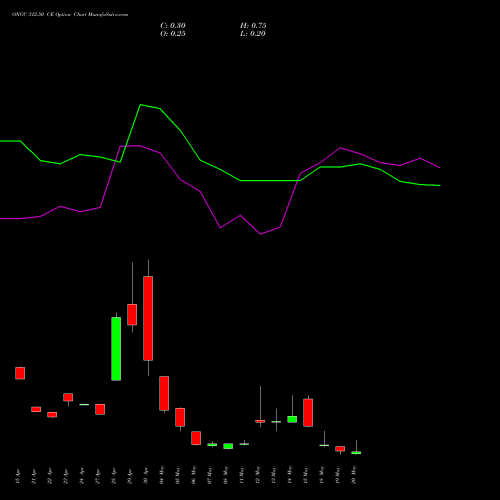Click the 06 May date label
The width and height of the screenshot is (500, 500).
click(194, 475)
